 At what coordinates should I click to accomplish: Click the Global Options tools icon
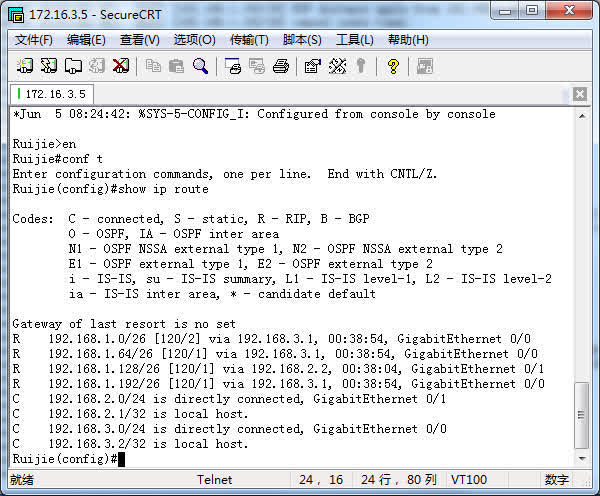coord(337,66)
